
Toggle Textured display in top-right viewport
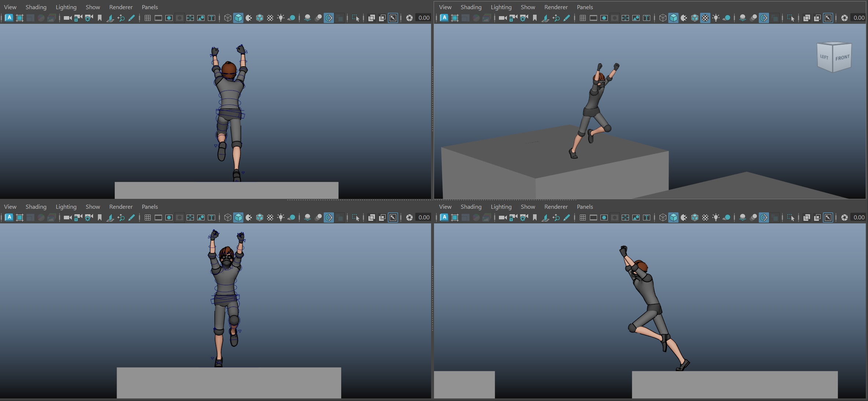point(705,18)
